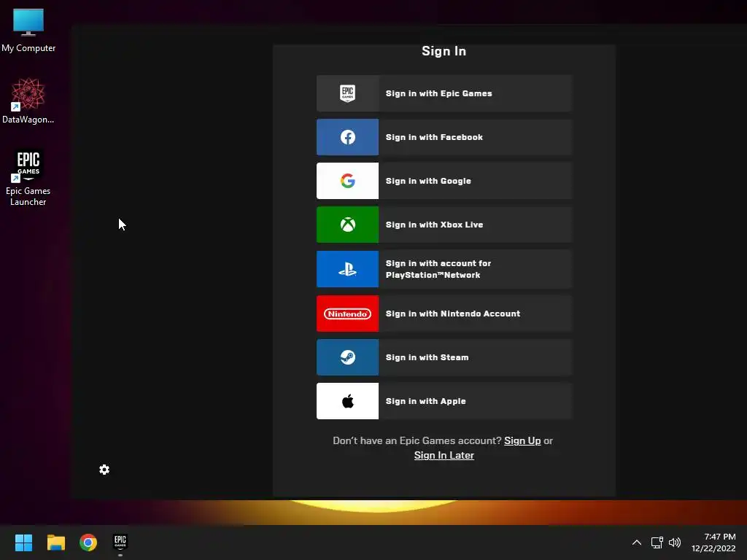Image resolution: width=747 pixels, height=560 pixels.
Task: Choose Sign in with Epic Games
Action: click(444, 93)
